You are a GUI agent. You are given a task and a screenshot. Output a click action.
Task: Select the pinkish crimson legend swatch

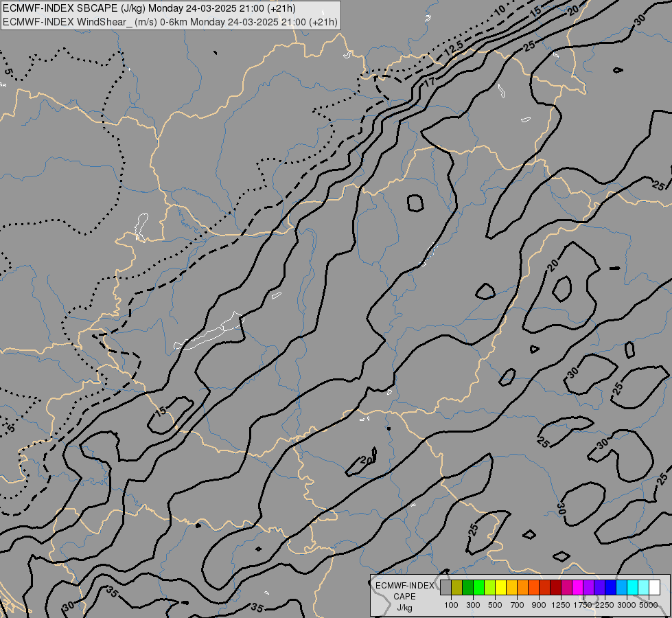click(566, 587)
